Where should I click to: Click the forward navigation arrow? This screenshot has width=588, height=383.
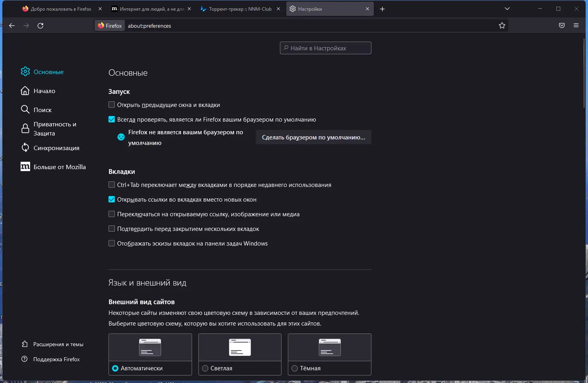coord(26,26)
